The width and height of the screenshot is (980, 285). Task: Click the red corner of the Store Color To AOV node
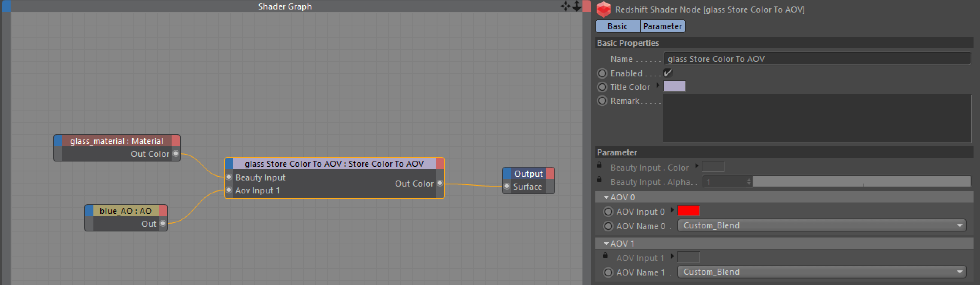pos(440,164)
